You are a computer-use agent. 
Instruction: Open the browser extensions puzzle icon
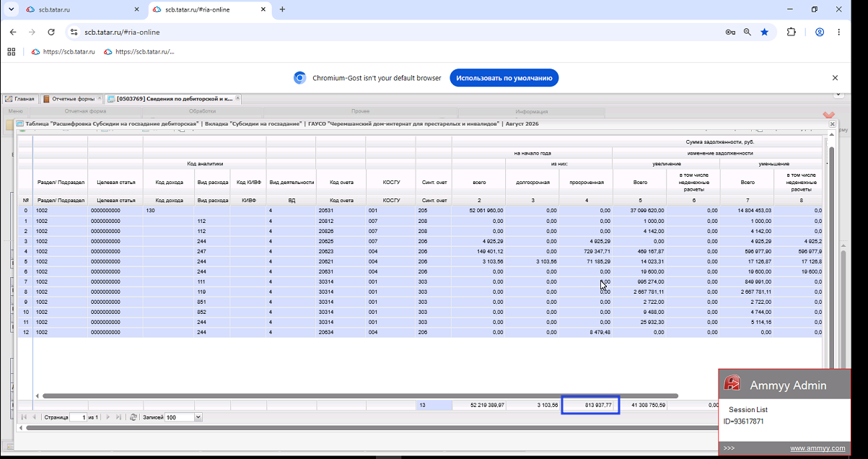click(x=791, y=32)
